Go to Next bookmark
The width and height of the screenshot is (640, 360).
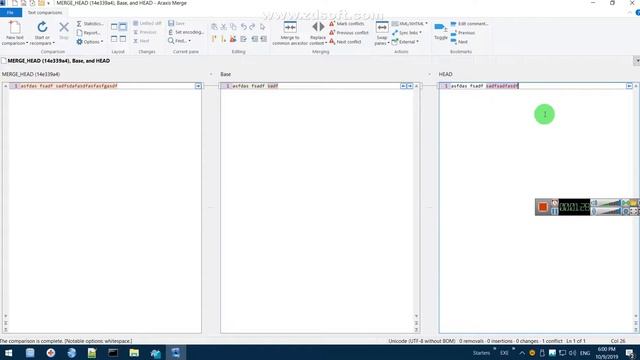click(459, 42)
